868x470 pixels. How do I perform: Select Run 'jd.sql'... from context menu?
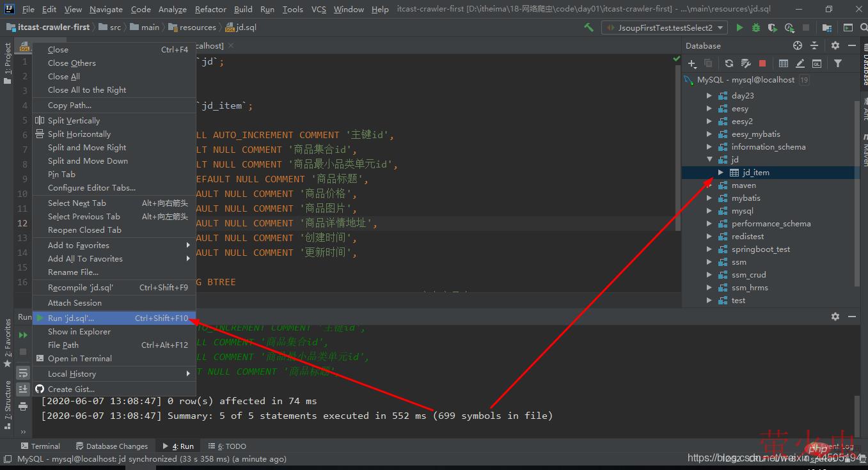70,318
